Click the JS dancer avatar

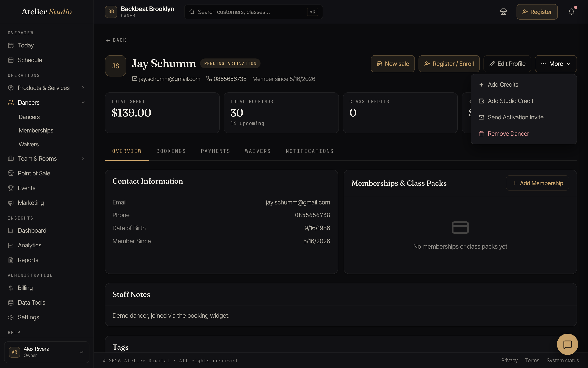[115, 66]
